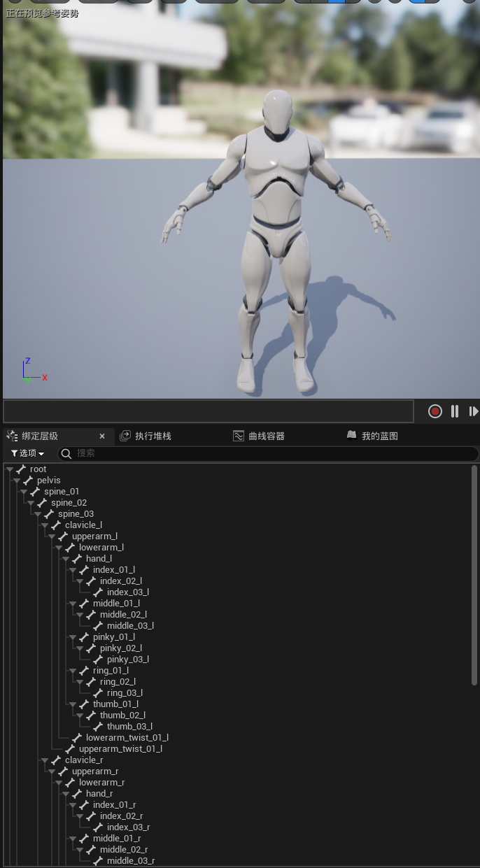Collapse the hand_l node
Screen dimensions: 480x868
tap(66, 559)
